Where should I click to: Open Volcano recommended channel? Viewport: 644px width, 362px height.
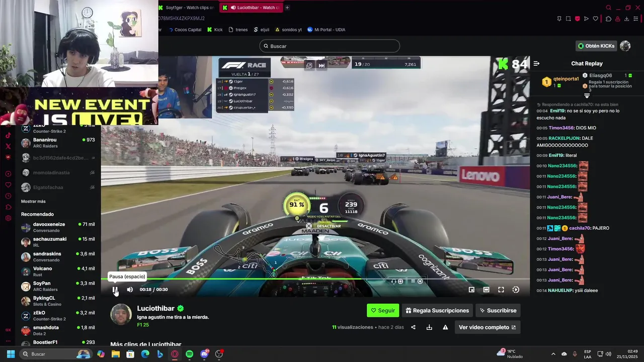coord(58,271)
